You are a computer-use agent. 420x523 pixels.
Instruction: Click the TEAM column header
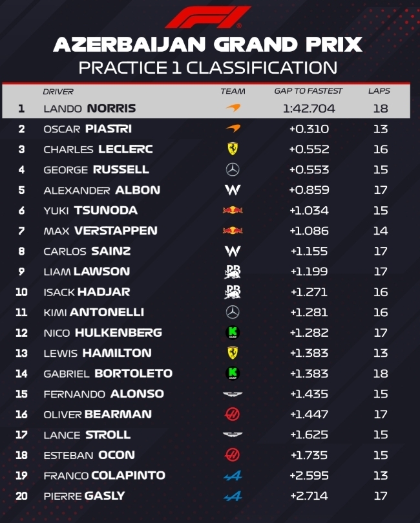(x=233, y=92)
